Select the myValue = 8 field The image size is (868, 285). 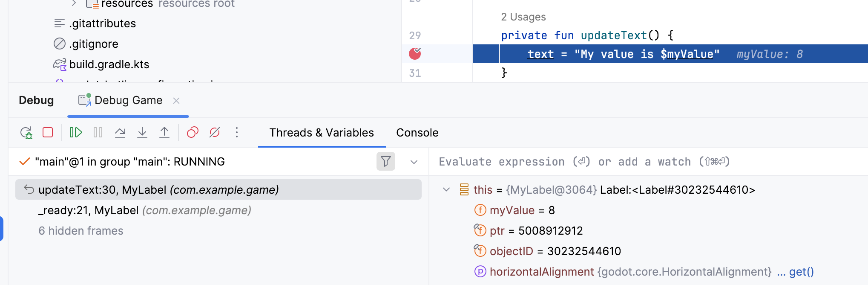[522, 210]
